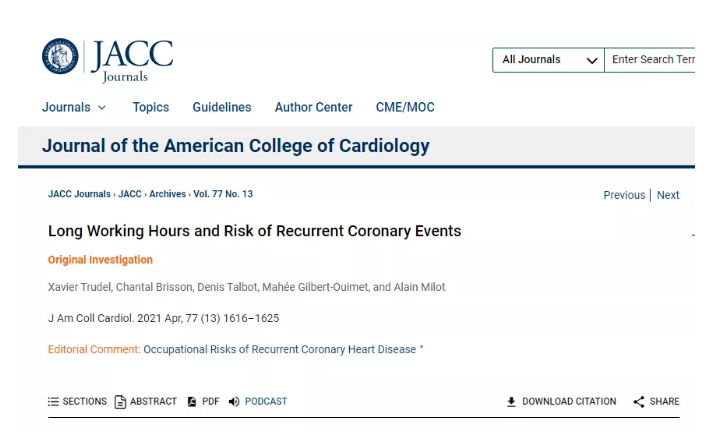Viewport: 720px width, 431px height.
Task: Open the Sections list icon
Action: [x=53, y=402]
